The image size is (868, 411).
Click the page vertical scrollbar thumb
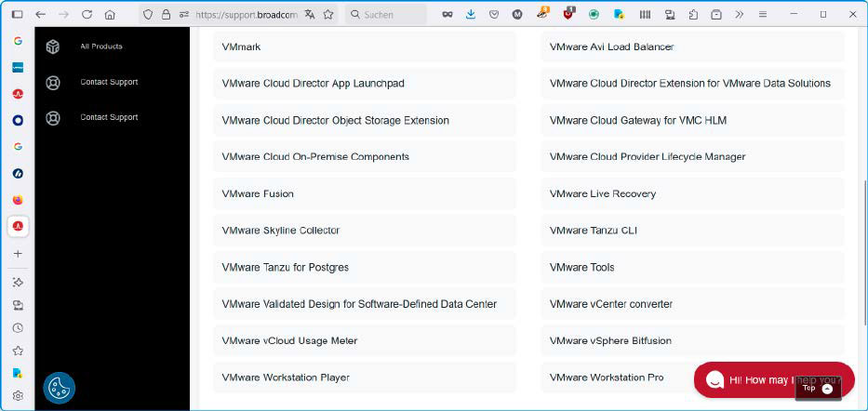point(865,253)
